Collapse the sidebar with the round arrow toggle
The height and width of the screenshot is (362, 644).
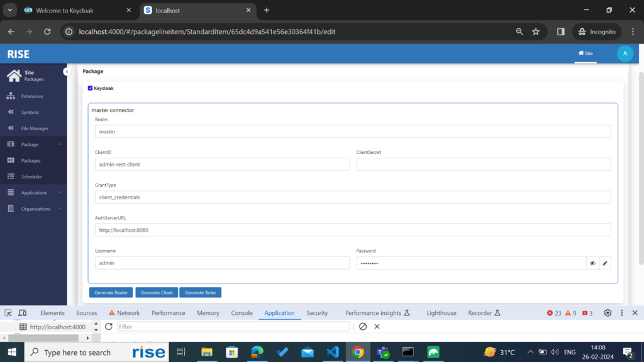click(67, 72)
